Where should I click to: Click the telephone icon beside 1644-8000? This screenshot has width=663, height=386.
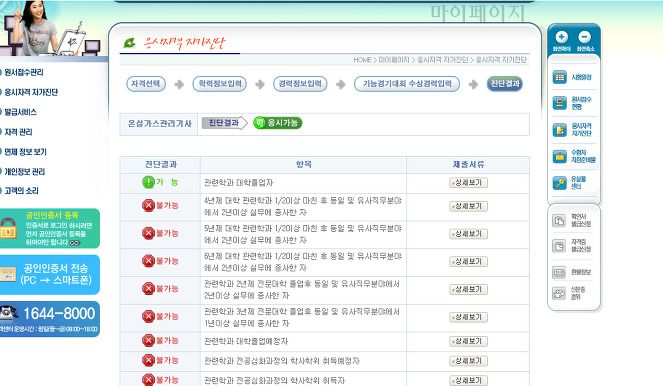[x=8, y=313]
